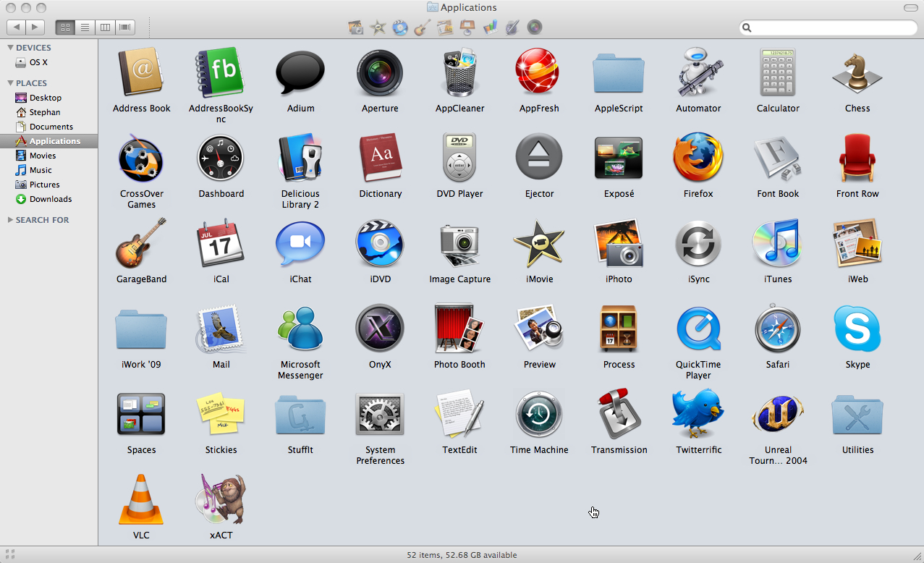Select the Safari compass icon
The width and height of the screenshot is (924, 563).
coord(778,329)
